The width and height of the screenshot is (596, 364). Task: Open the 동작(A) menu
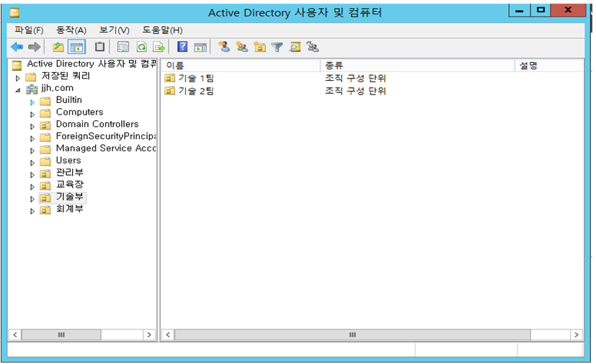[71, 30]
